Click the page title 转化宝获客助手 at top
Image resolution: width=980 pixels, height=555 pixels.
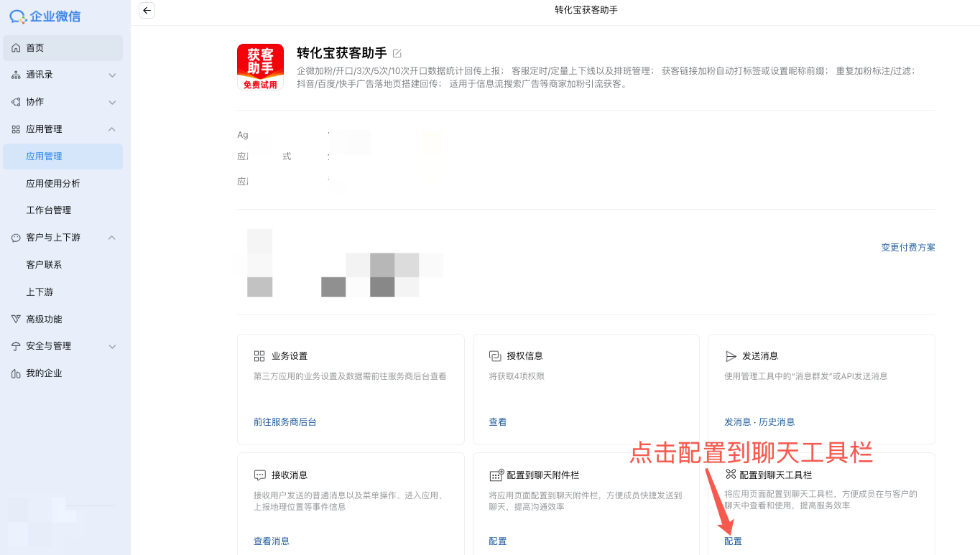point(586,10)
